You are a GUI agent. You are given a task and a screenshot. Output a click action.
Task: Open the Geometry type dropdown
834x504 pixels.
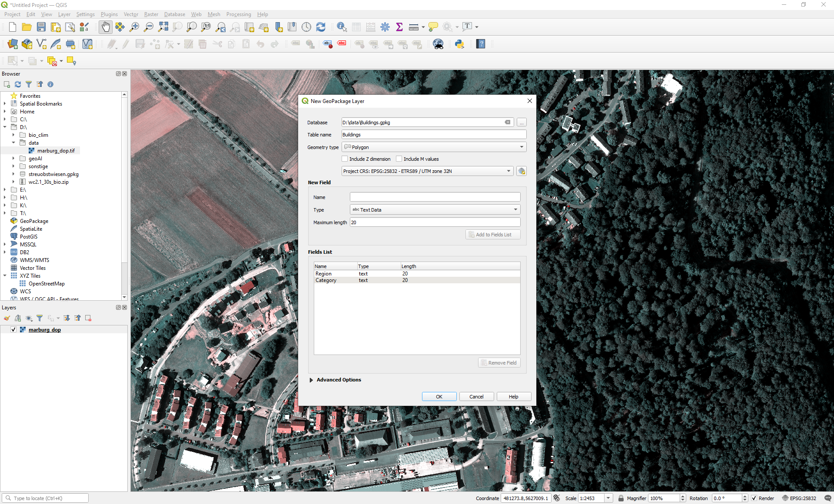pyautogui.click(x=434, y=147)
